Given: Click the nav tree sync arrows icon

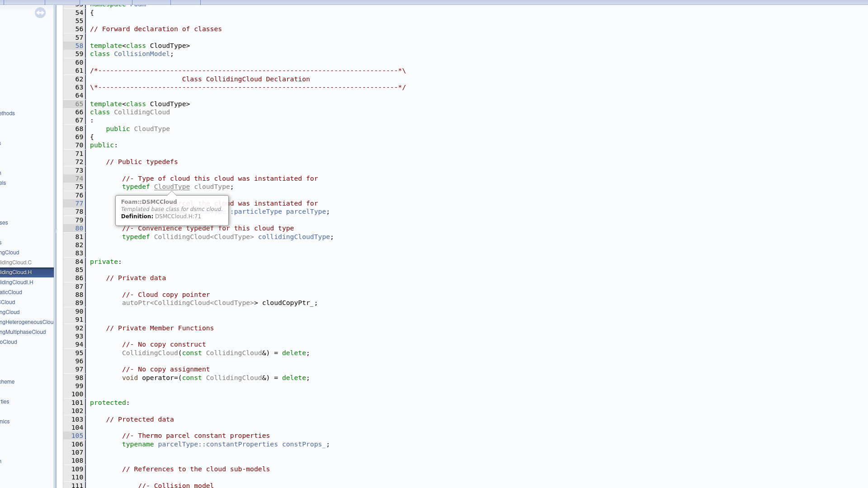Looking at the screenshot, I should tap(40, 13).
